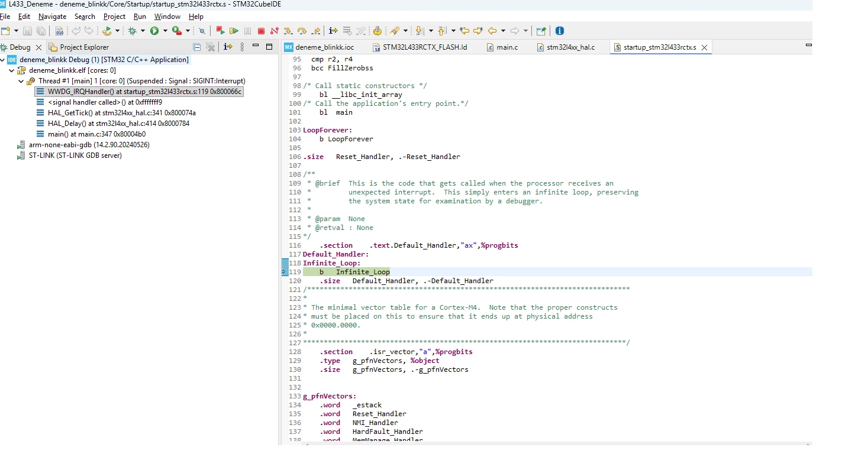This screenshot has height=454, width=868.
Task: Open the Debug launch dropdown arrow
Action: pos(141,31)
